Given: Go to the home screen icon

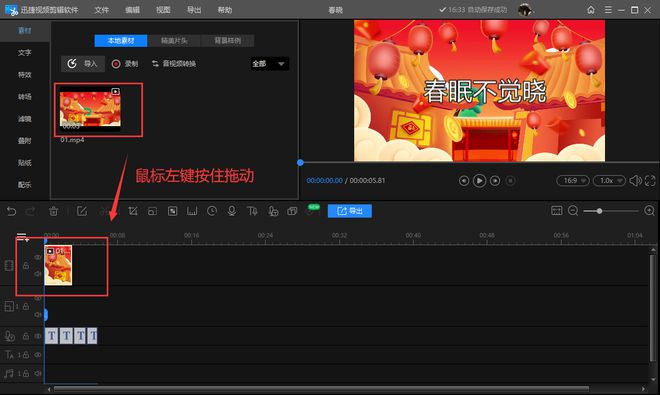Looking at the screenshot, I should [x=591, y=10].
